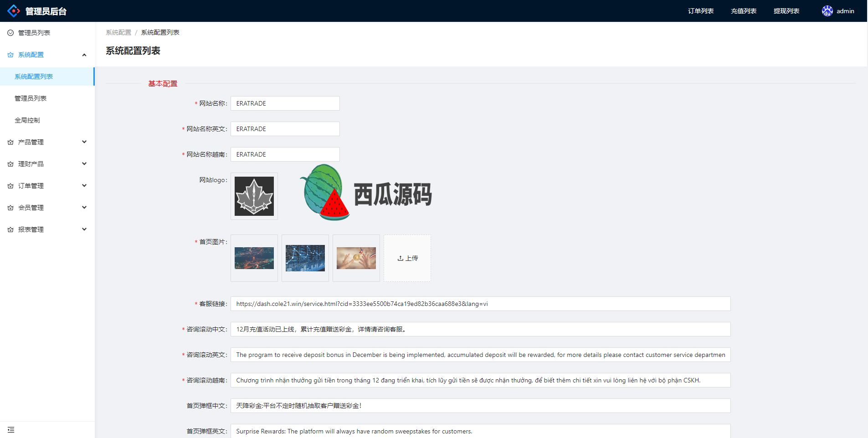Select second homepage image with stock chart
The image size is (868, 438).
[x=305, y=258]
